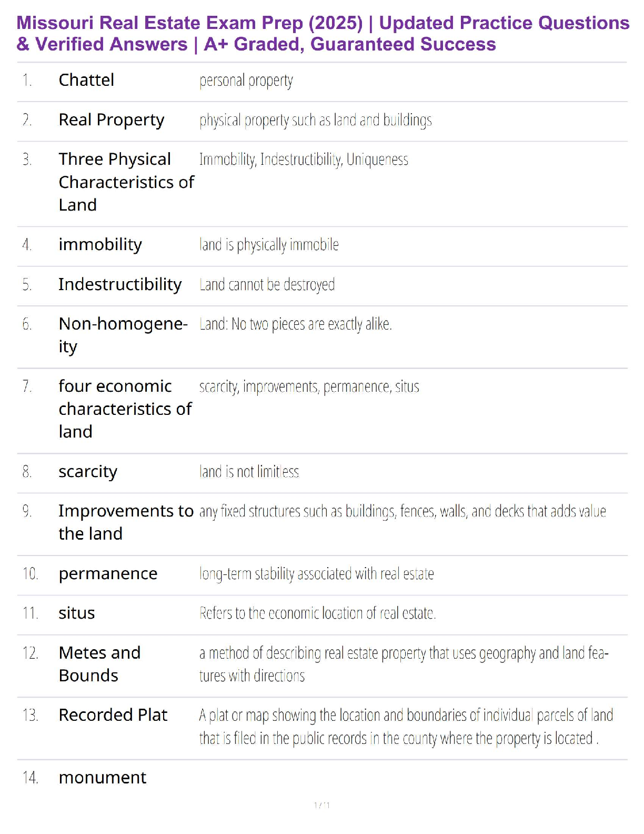Screen dimensions: 644x834
Task: Click the term 'immobility'
Action: pos(100,245)
